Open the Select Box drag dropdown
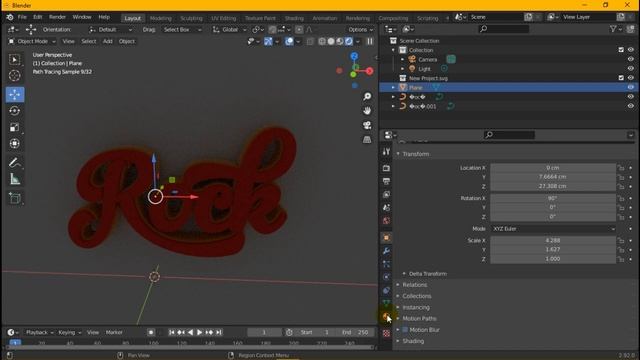The height and width of the screenshot is (360, 640). coord(182,29)
